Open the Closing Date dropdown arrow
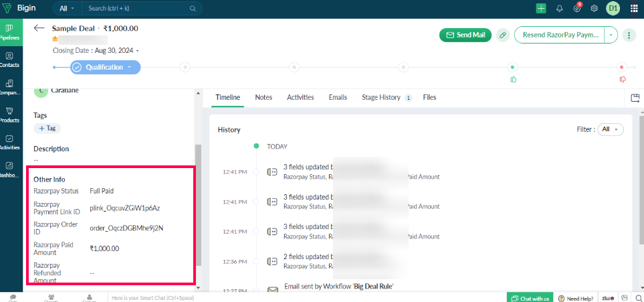The image size is (644, 302). tap(137, 51)
